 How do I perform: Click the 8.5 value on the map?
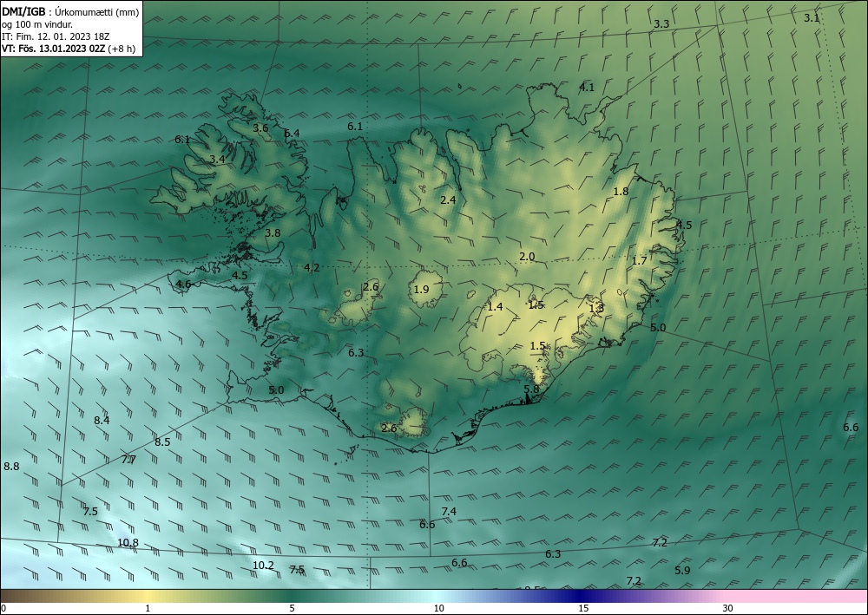[x=163, y=442]
